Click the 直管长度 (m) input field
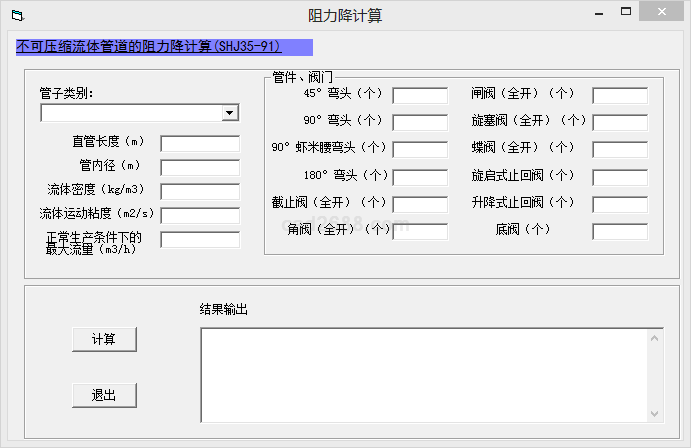Viewport: 691px width, 448px height. click(200, 144)
